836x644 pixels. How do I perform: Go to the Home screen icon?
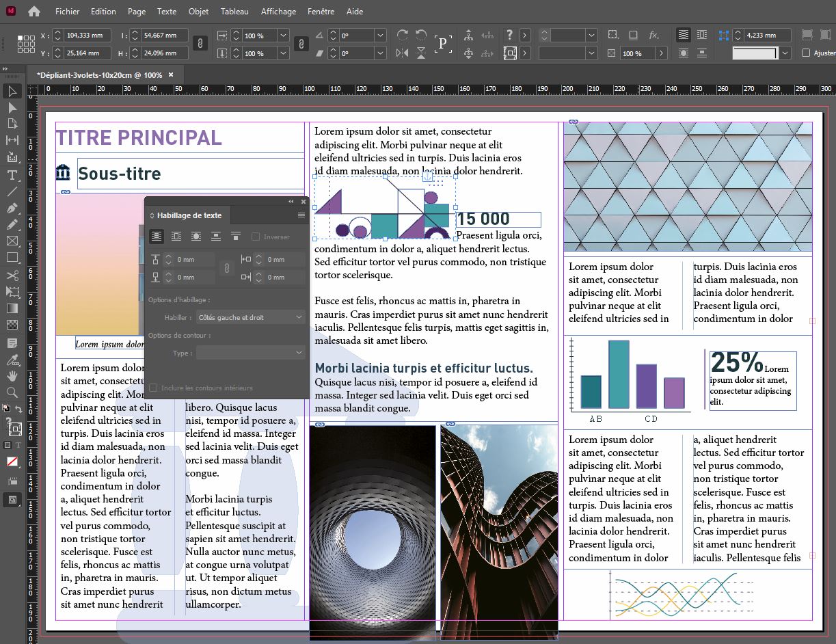point(33,12)
